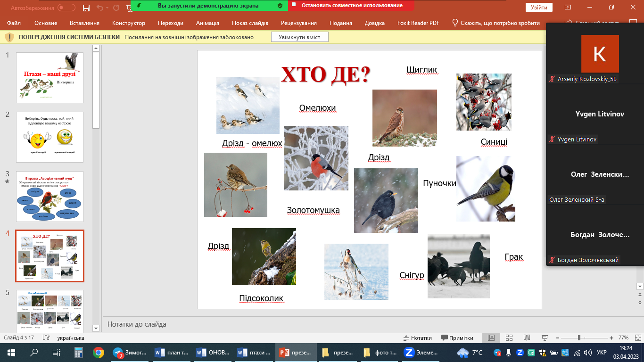Switch to Normal view icon
The image size is (644, 362).
click(x=491, y=338)
